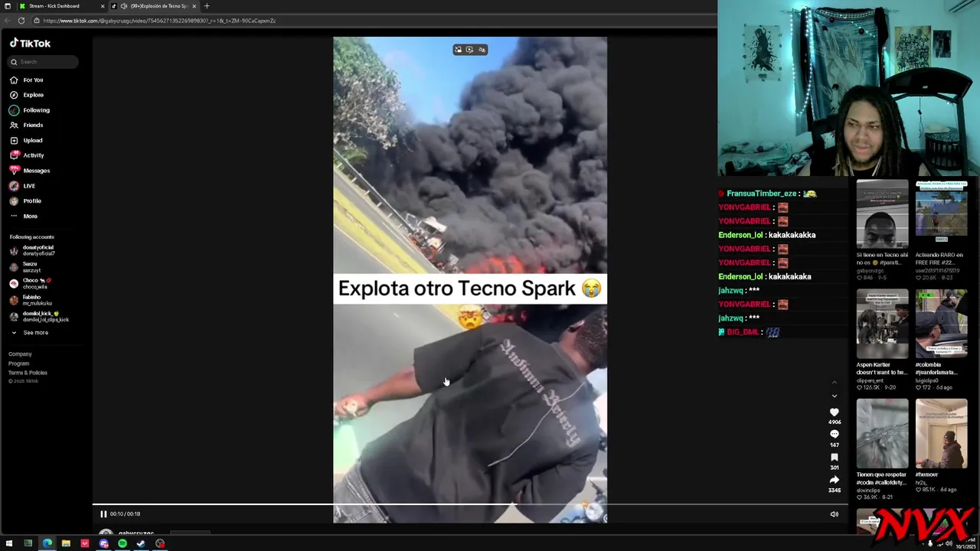Open the TikTok logo home link
Image resolution: width=980 pixels, height=551 pixels.
point(30,44)
